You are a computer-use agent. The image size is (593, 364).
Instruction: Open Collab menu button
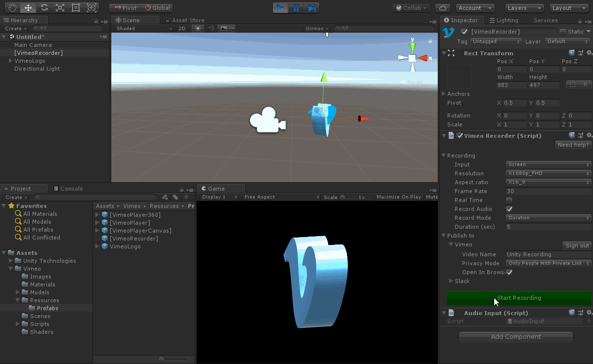coord(412,8)
